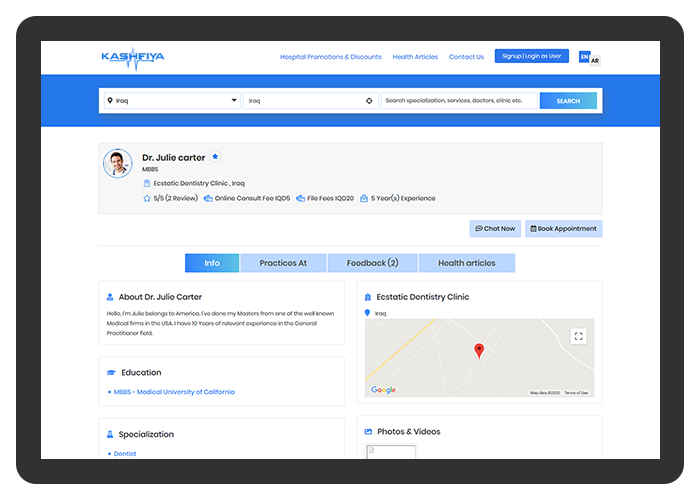This screenshot has height=500, width=700.
Task: Open the Iraq country dropdown
Action: (171, 101)
